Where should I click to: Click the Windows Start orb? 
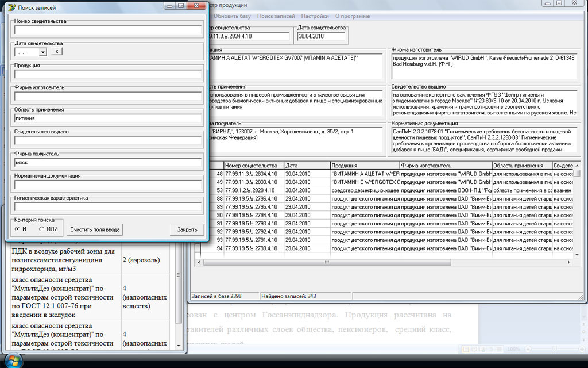(x=14, y=361)
